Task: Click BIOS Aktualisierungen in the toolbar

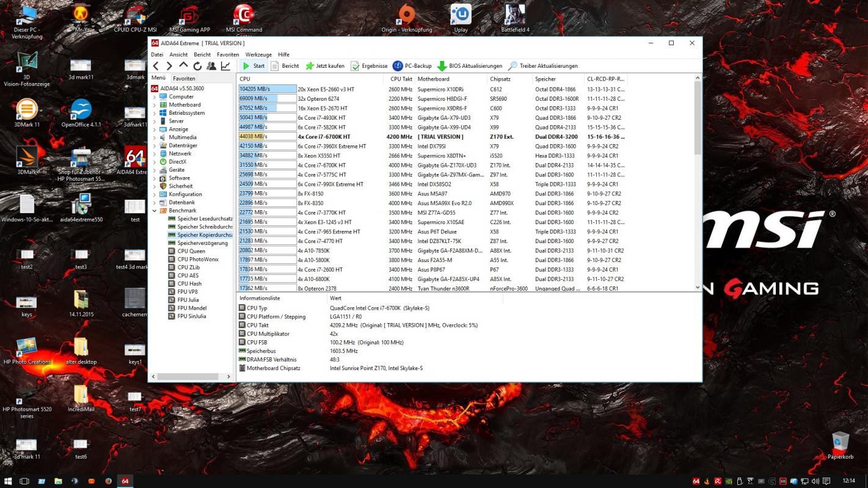Action: coord(470,66)
